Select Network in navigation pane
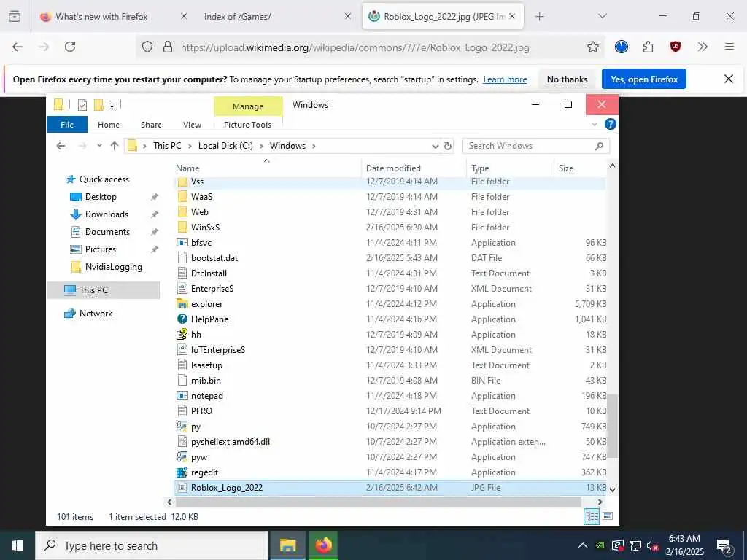This screenshot has width=747, height=560. coord(96,314)
